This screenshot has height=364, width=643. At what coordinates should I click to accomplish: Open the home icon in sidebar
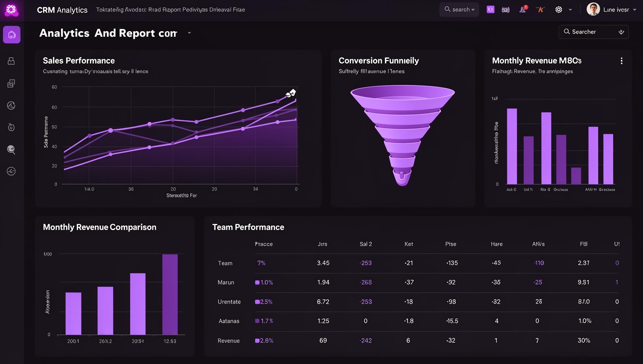click(x=12, y=34)
